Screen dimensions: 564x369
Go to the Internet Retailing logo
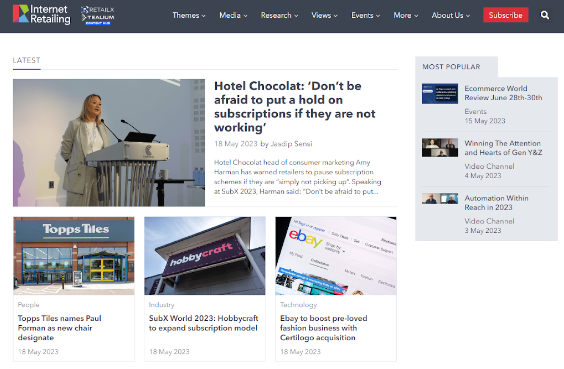tap(42, 14)
